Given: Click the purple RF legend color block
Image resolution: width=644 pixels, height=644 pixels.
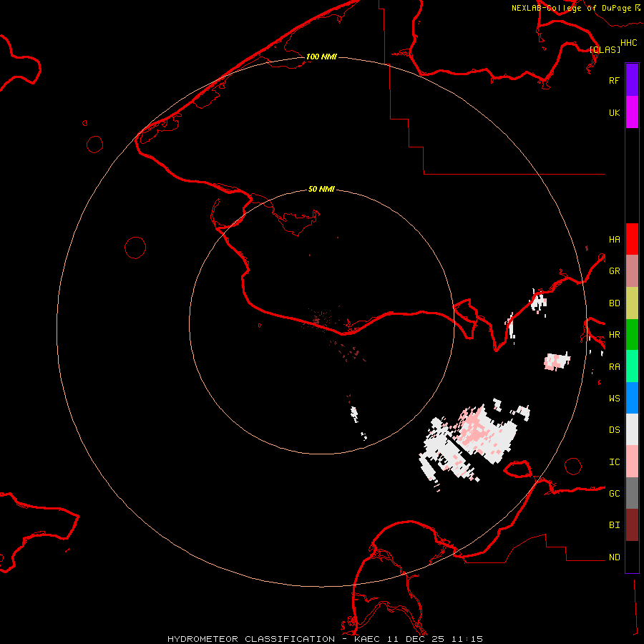Looking at the screenshot, I should click(x=632, y=80).
